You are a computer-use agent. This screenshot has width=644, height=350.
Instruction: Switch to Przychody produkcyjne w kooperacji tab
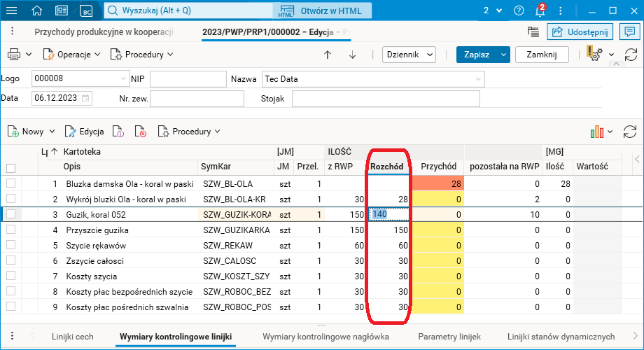[104, 31]
